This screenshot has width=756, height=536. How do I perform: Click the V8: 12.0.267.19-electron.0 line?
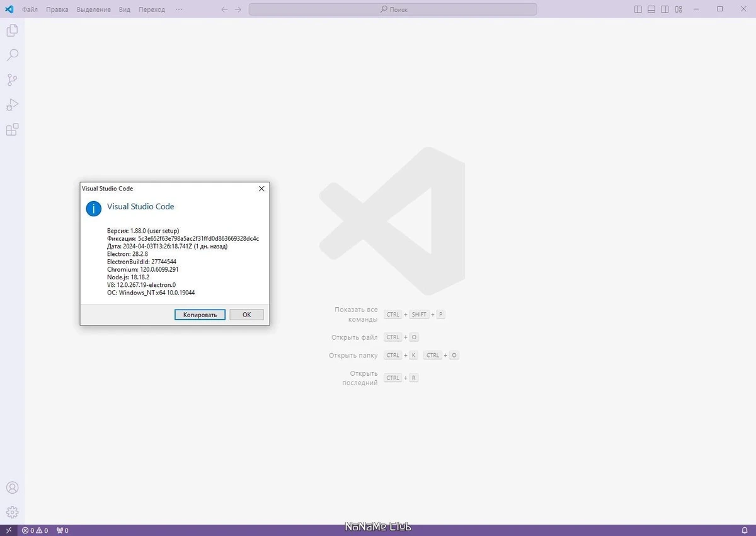(142, 285)
